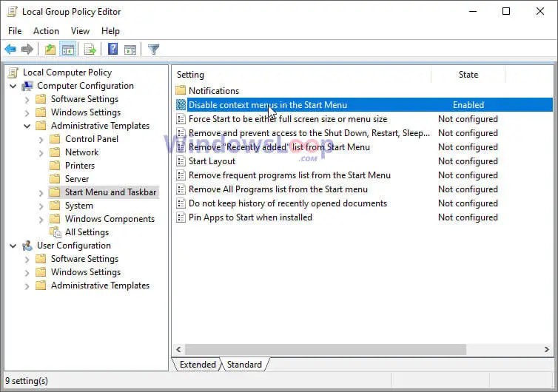The width and height of the screenshot is (558, 392).
Task: Expand Software Settings under User Configuration
Action: click(x=27, y=259)
